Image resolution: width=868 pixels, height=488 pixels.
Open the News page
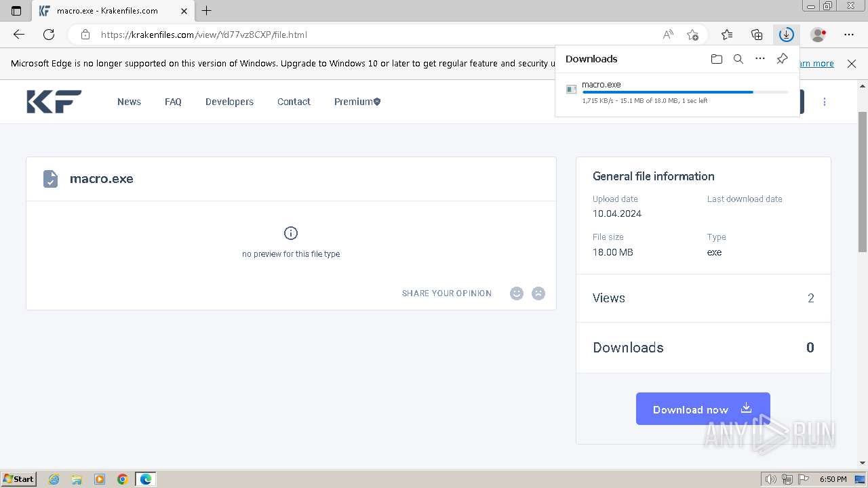(129, 102)
